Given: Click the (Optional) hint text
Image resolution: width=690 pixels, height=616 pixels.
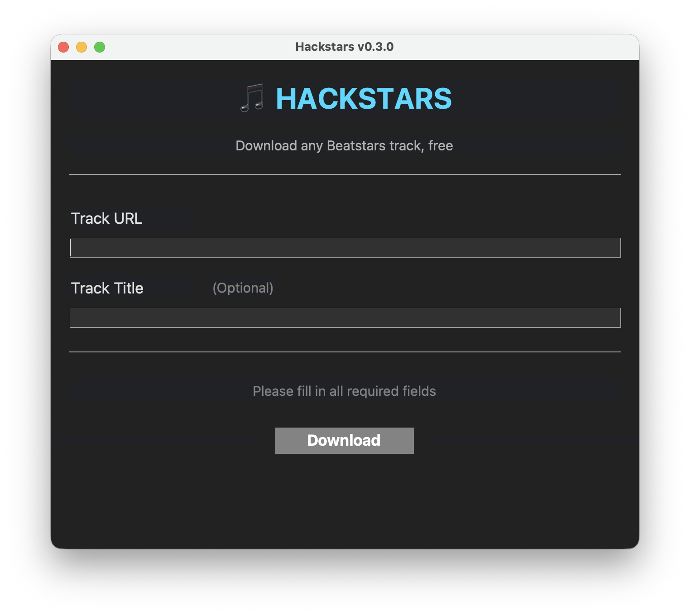Looking at the screenshot, I should (243, 288).
